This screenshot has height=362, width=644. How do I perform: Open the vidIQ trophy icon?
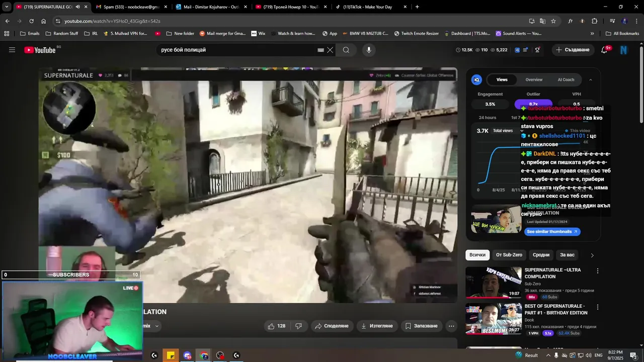tap(537, 50)
